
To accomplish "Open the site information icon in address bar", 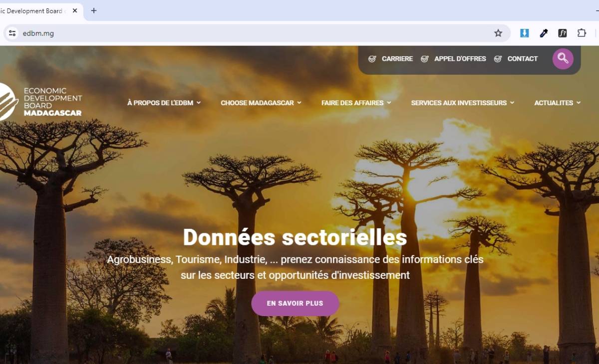I will click(12, 33).
